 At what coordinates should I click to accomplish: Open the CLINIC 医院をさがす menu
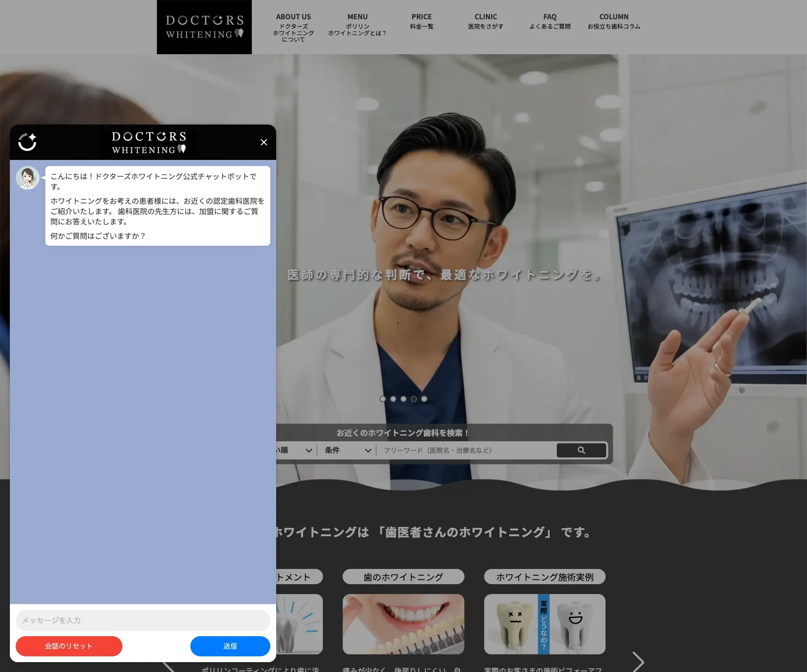tap(486, 22)
